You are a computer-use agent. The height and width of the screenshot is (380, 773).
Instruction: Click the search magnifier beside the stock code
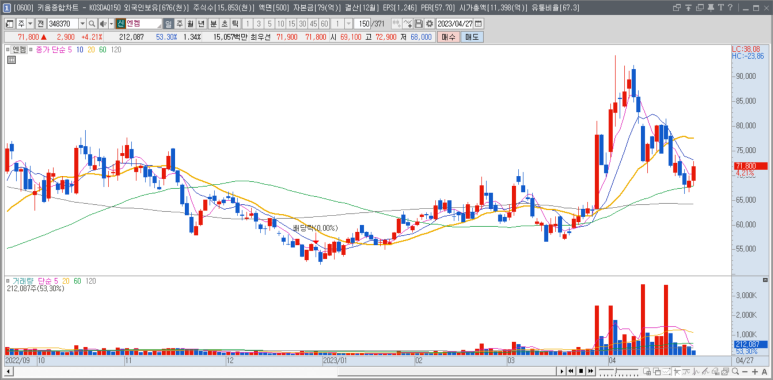click(x=92, y=24)
